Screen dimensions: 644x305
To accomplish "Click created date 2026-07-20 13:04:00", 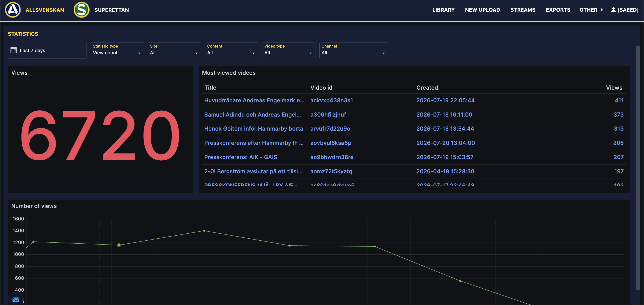I will coord(446,143).
